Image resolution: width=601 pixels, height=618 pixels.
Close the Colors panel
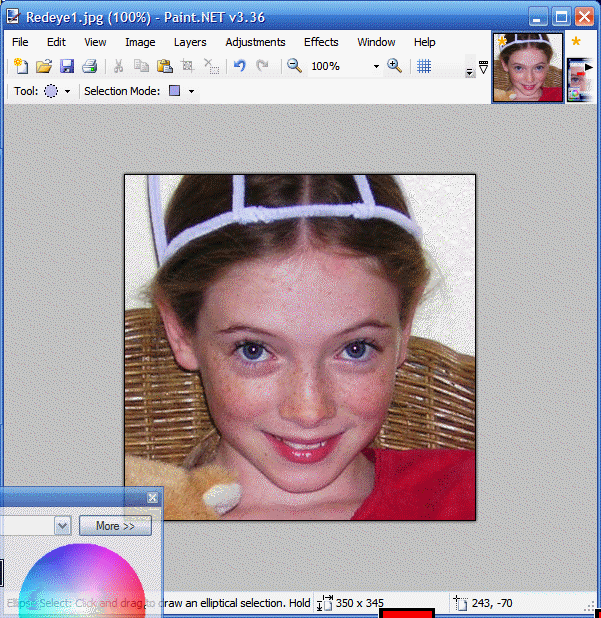pyautogui.click(x=153, y=498)
